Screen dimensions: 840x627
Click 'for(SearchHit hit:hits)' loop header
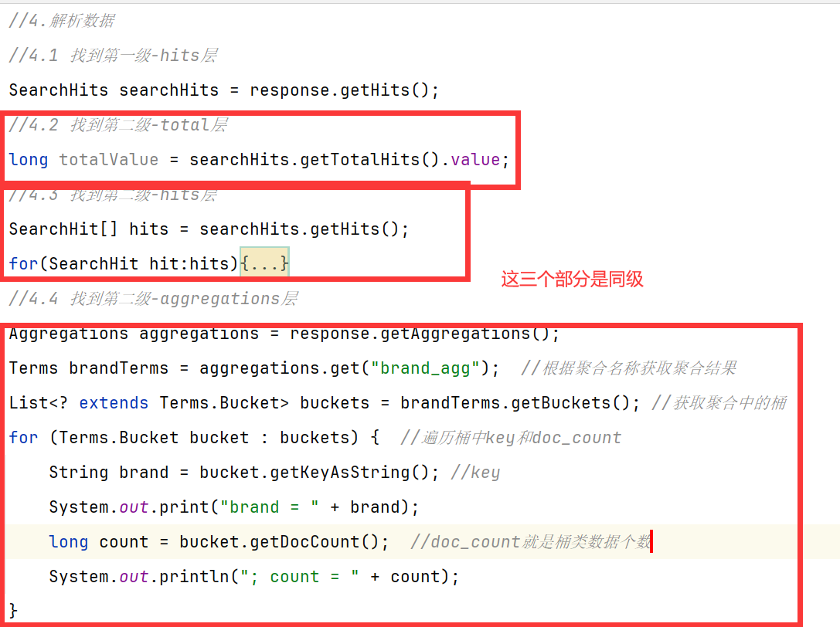coord(123,263)
